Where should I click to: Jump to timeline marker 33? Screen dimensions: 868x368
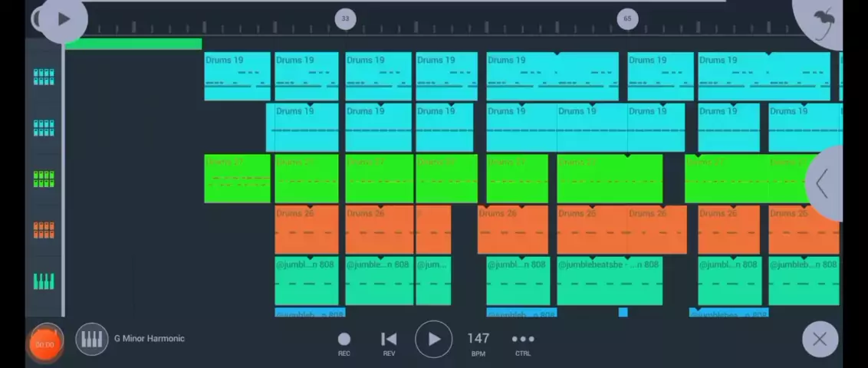click(x=345, y=18)
